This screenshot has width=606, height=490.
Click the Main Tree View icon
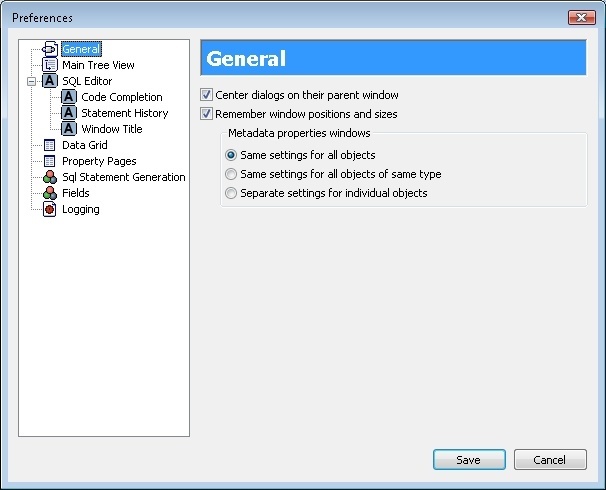click(49, 65)
